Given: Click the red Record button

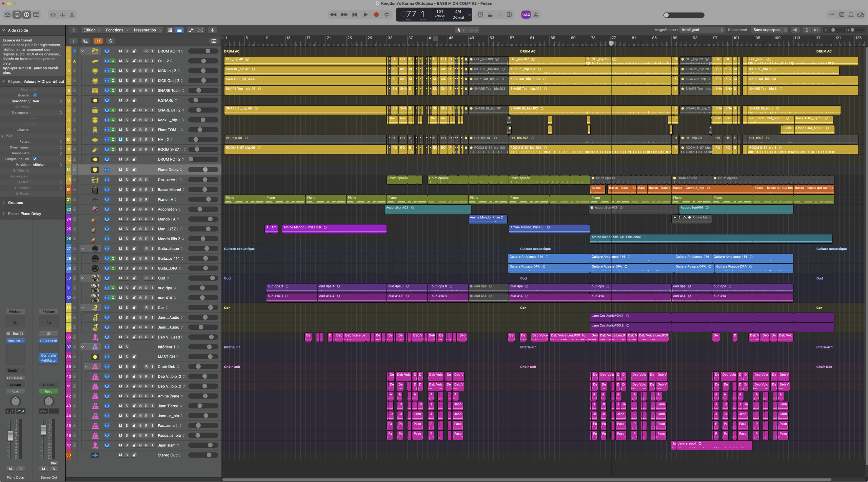Looking at the screenshot, I should tap(376, 15).
